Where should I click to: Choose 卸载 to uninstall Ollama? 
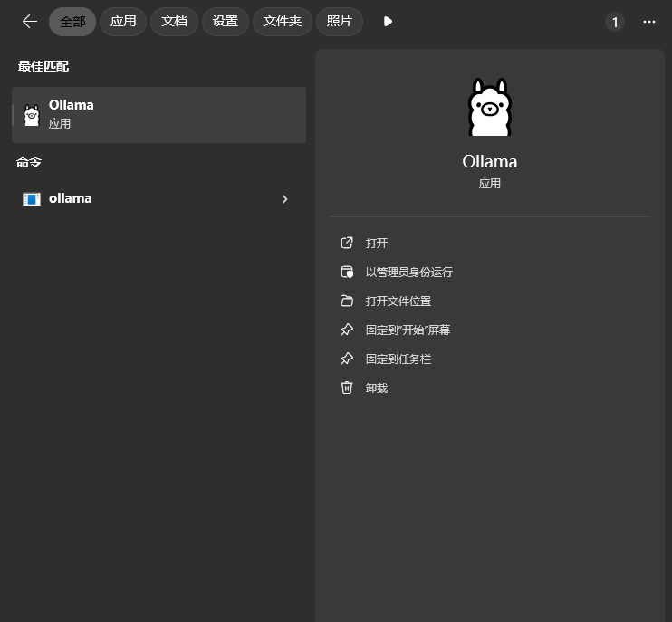click(x=376, y=388)
